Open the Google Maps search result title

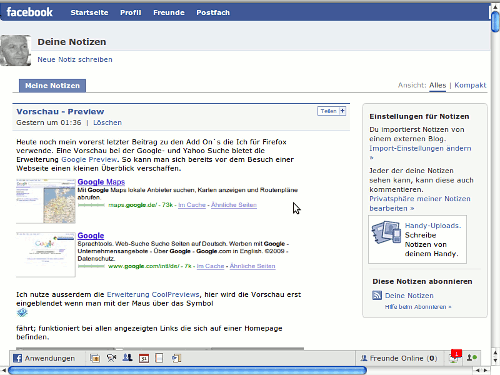pos(101,182)
